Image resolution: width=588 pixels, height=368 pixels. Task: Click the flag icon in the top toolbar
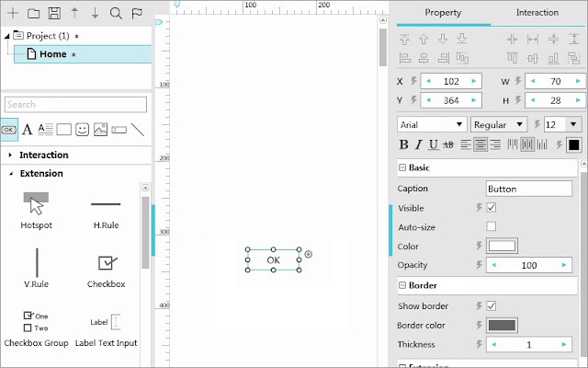(137, 14)
